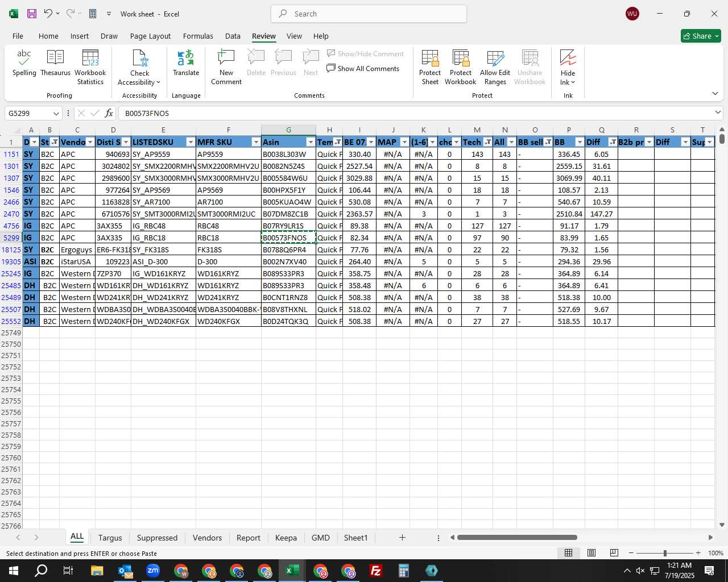
Task: Open Zoom app from taskbar
Action: pos(153,571)
